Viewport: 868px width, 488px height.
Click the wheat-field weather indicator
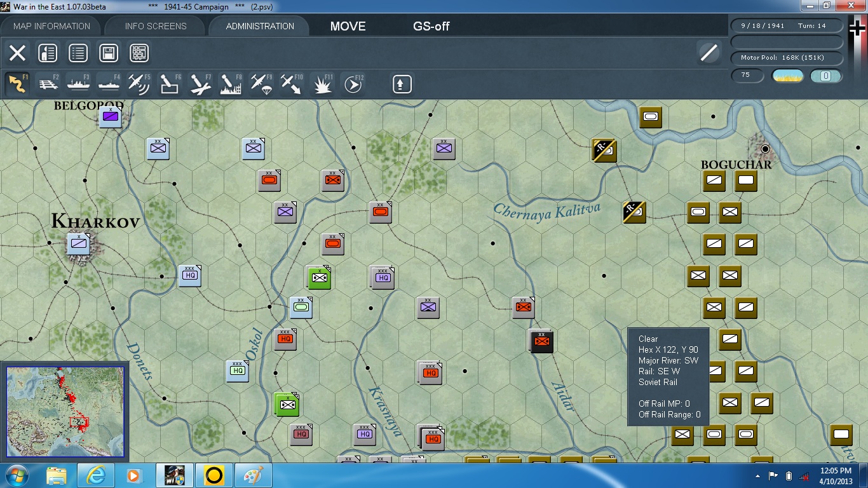point(787,76)
